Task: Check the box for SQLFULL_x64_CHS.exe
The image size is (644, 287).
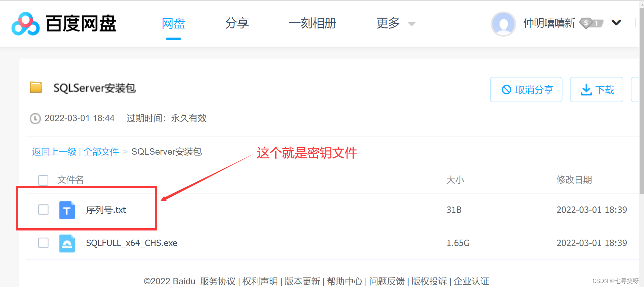Action: point(43,243)
